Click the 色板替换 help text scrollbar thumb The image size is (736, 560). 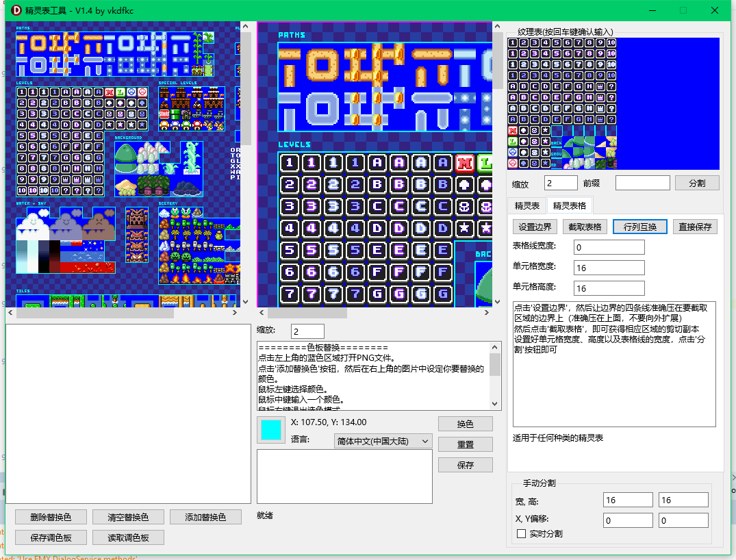coord(495,364)
